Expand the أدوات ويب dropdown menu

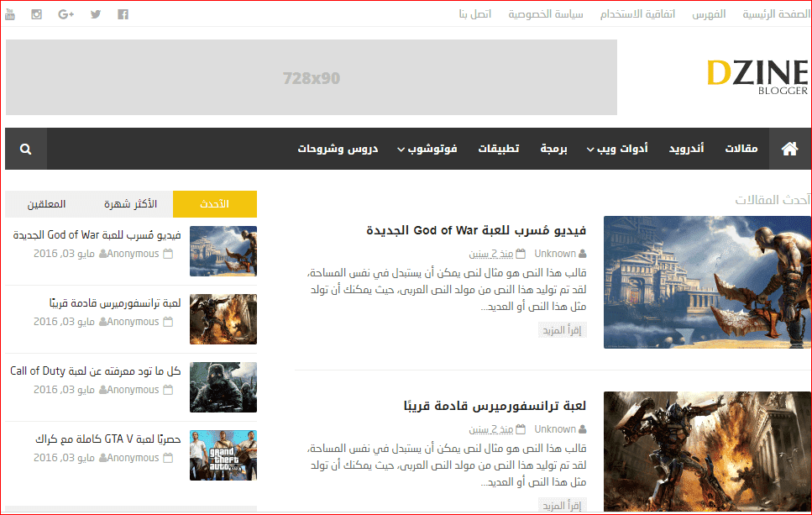pyautogui.click(x=617, y=150)
